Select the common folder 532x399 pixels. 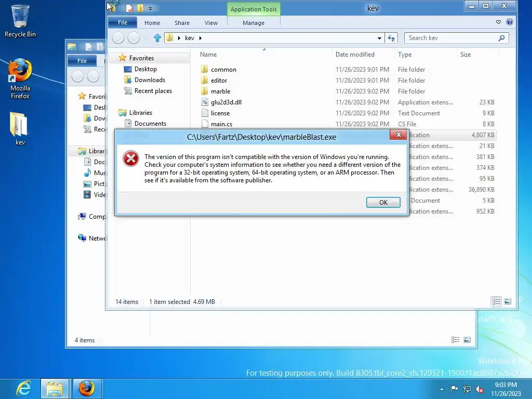tap(223, 70)
